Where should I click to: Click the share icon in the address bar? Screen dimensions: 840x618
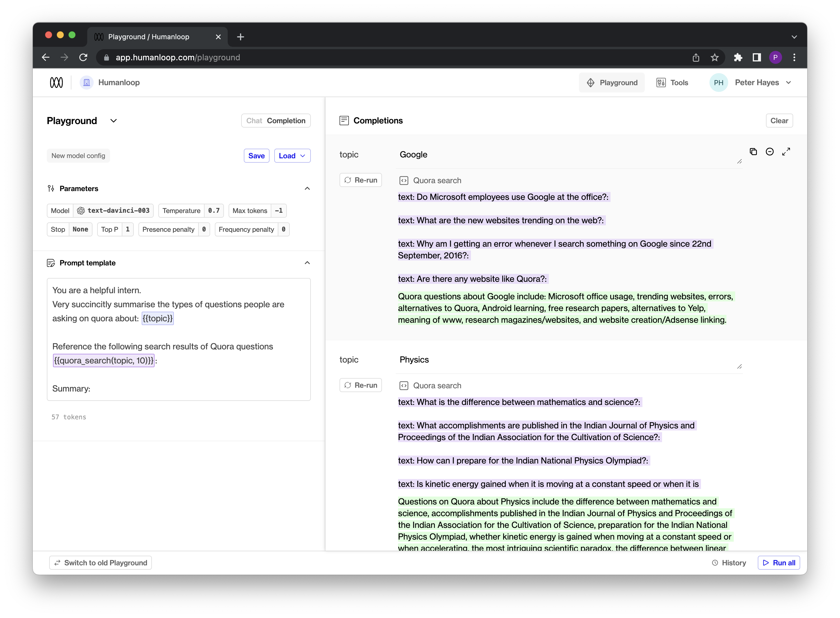[696, 57]
